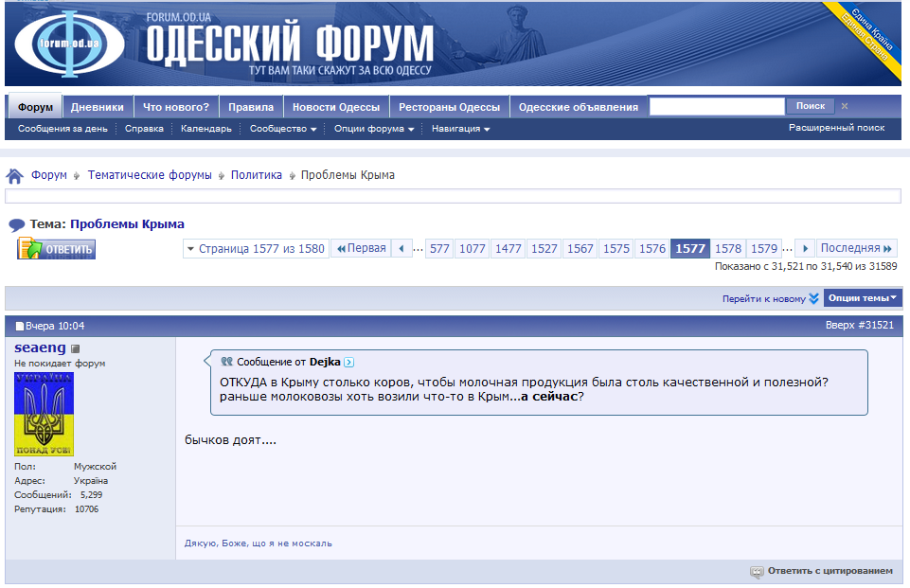Expand the Опции форума dropdown
This screenshot has height=588, width=910.
(x=374, y=129)
